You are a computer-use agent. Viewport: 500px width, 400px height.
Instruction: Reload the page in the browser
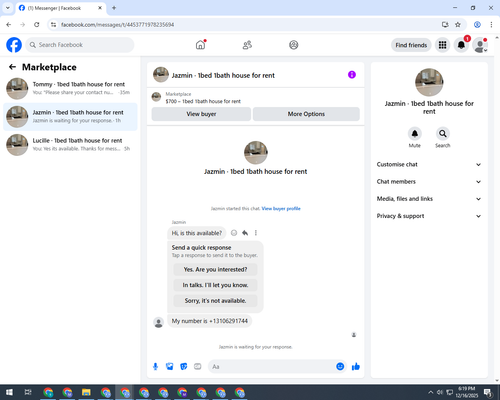[37, 25]
